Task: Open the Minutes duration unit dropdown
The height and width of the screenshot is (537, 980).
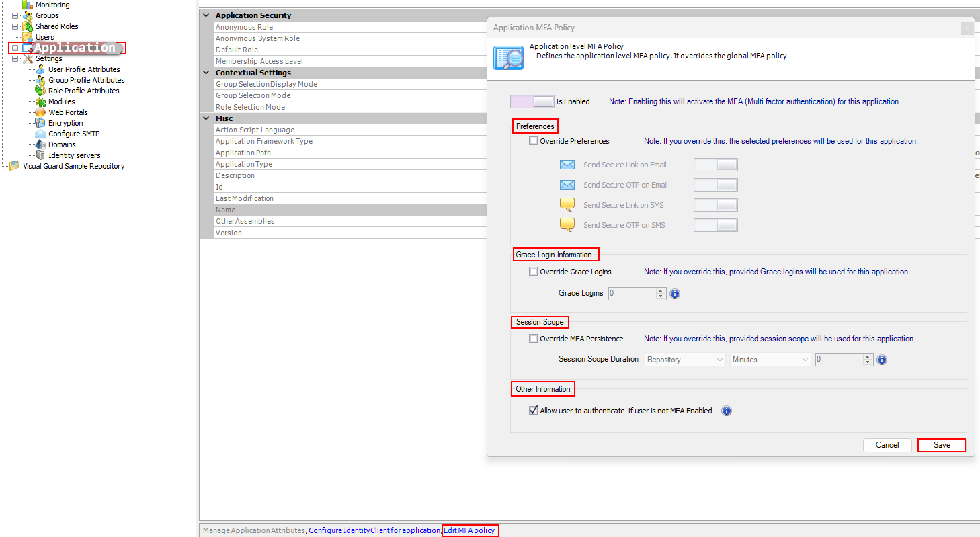Action: coord(770,360)
